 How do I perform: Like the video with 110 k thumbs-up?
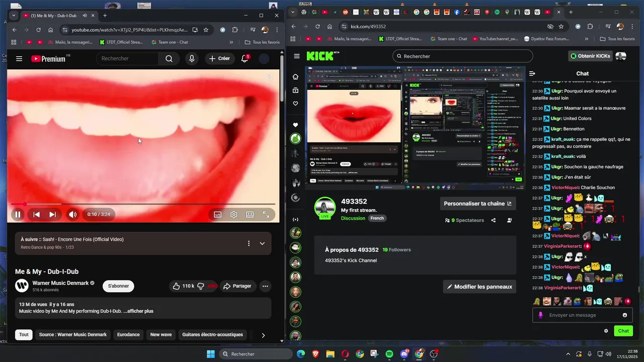[183, 286]
